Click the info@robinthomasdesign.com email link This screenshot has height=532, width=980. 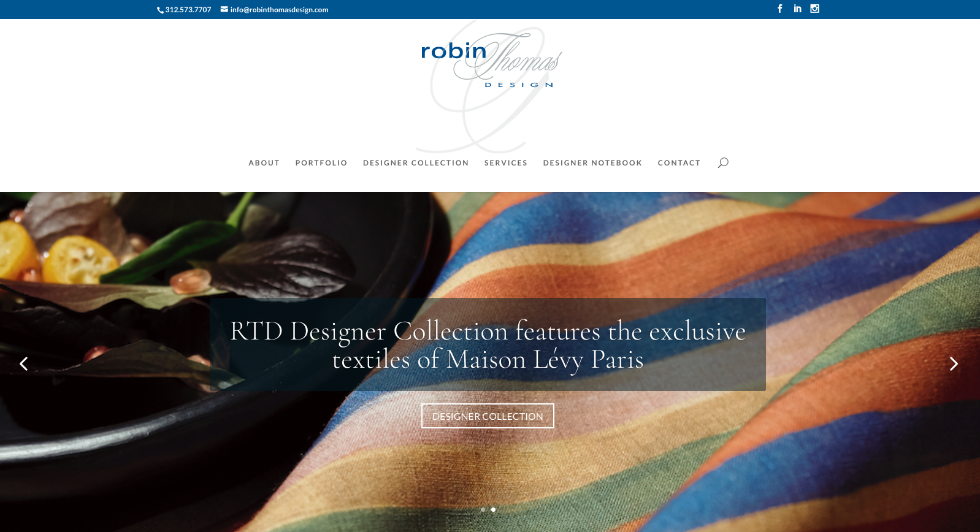tap(279, 10)
